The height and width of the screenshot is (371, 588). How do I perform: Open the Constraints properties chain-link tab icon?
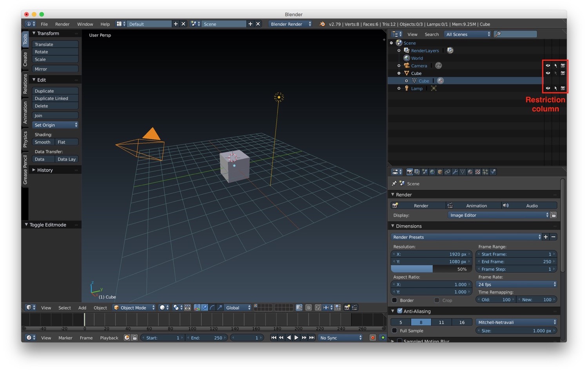pyautogui.click(x=447, y=172)
